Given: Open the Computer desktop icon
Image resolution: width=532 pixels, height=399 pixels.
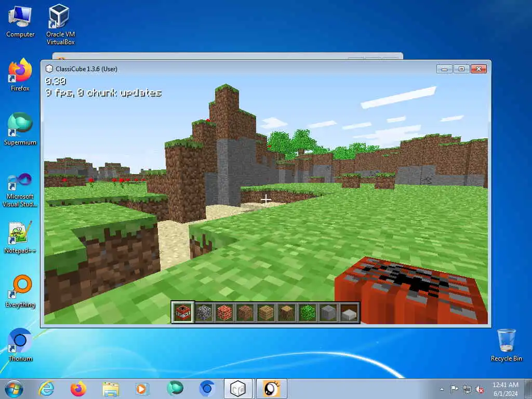Looking at the screenshot, I should click(x=20, y=21).
